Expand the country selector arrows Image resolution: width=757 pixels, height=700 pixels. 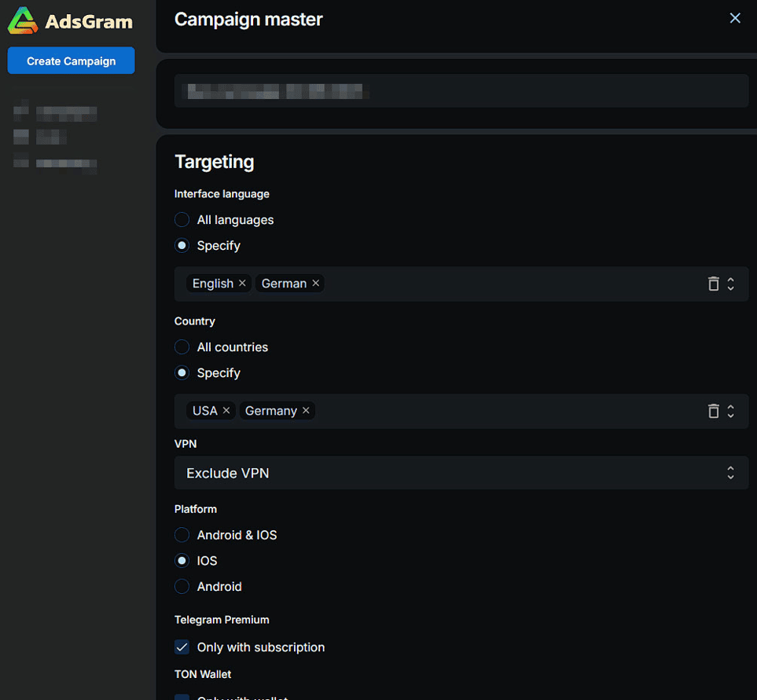pos(731,411)
